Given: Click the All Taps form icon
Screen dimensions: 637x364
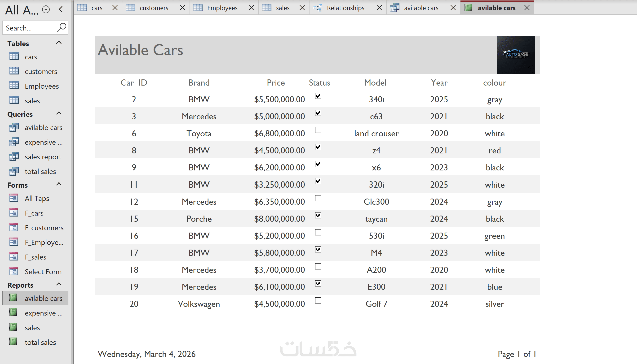Looking at the screenshot, I should click(14, 198).
